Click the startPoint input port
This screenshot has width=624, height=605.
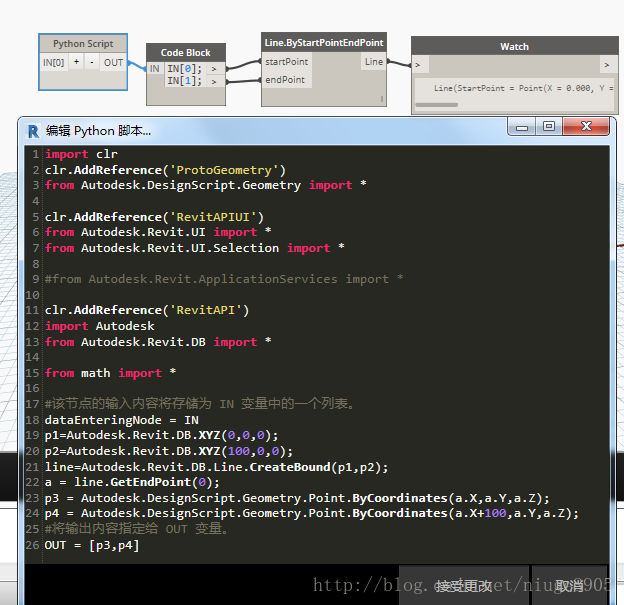(x=286, y=62)
